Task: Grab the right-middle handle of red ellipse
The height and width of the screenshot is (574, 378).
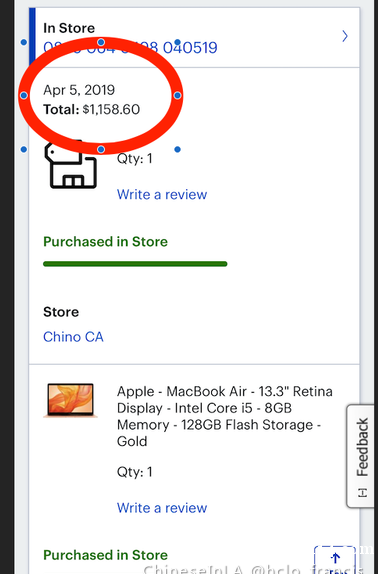Action: [177, 96]
